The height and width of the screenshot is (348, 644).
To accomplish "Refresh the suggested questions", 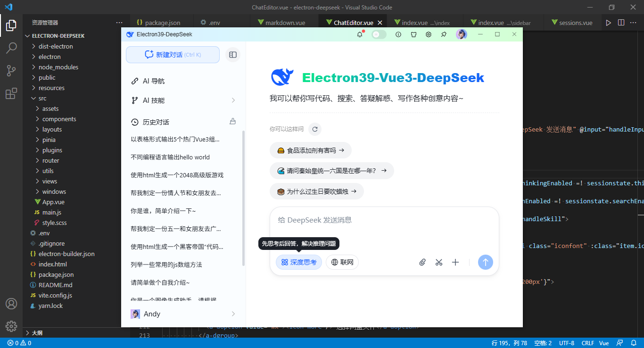I will click(315, 129).
